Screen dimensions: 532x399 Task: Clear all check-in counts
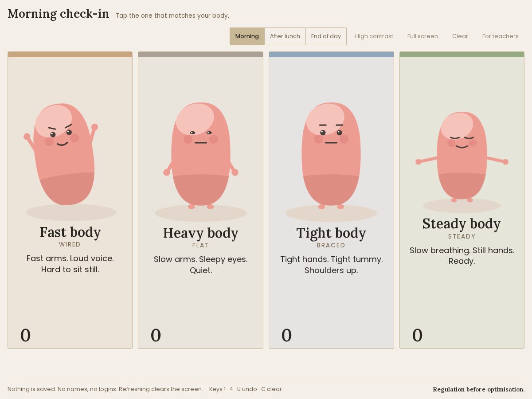pyautogui.click(x=460, y=36)
